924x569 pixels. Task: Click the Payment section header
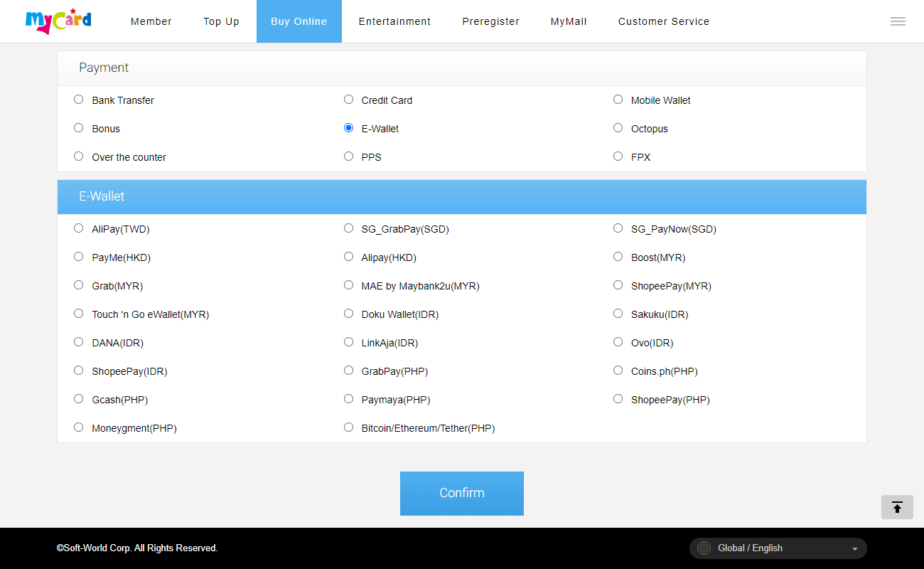[462, 68]
